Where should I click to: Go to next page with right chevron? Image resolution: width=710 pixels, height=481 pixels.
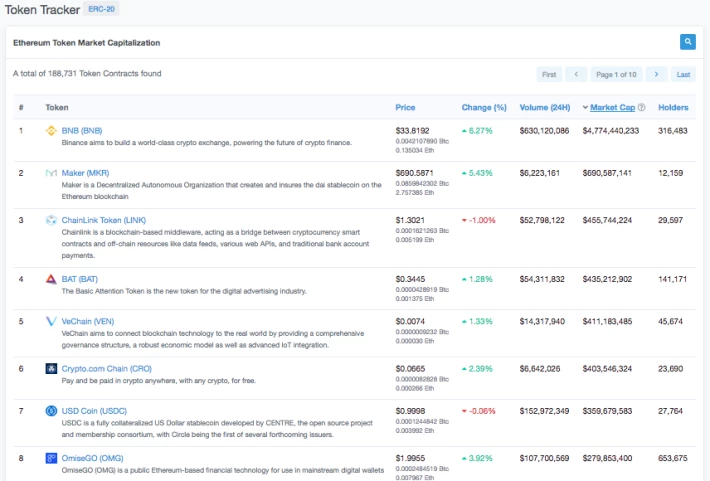point(656,74)
